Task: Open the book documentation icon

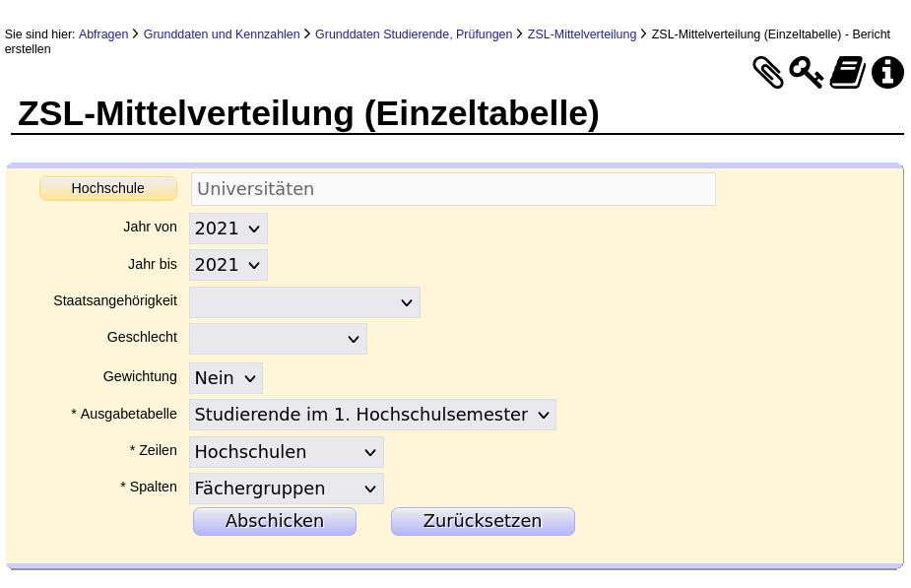Action: tap(847, 72)
